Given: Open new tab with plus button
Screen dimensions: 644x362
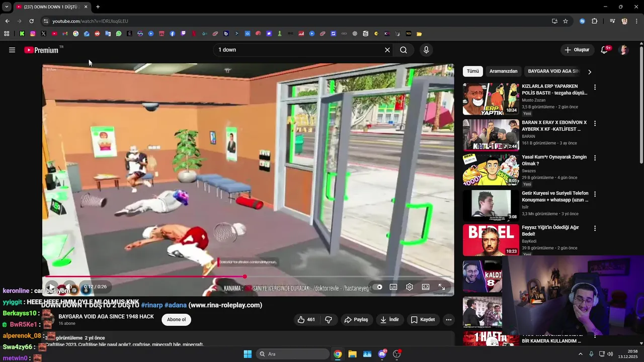Looking at the screenshot, I should (98, 7).
